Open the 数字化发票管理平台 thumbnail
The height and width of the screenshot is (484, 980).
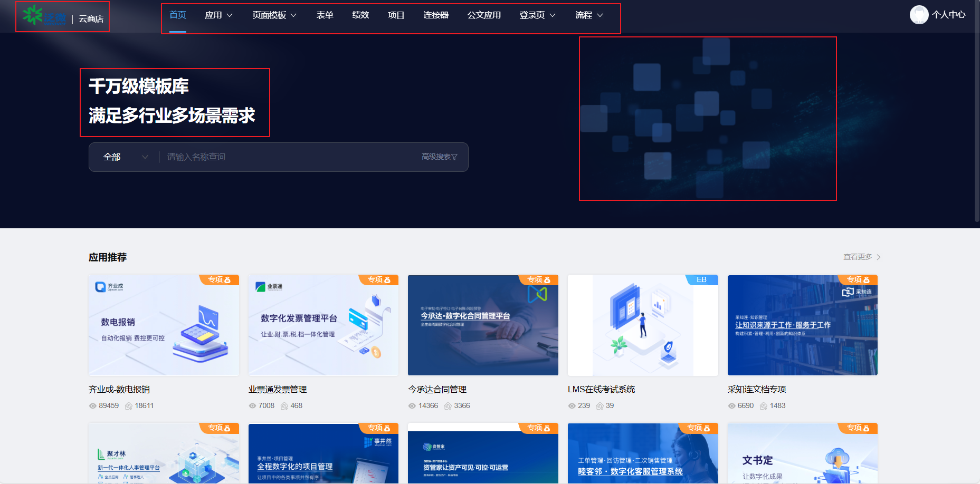(324, 325)
